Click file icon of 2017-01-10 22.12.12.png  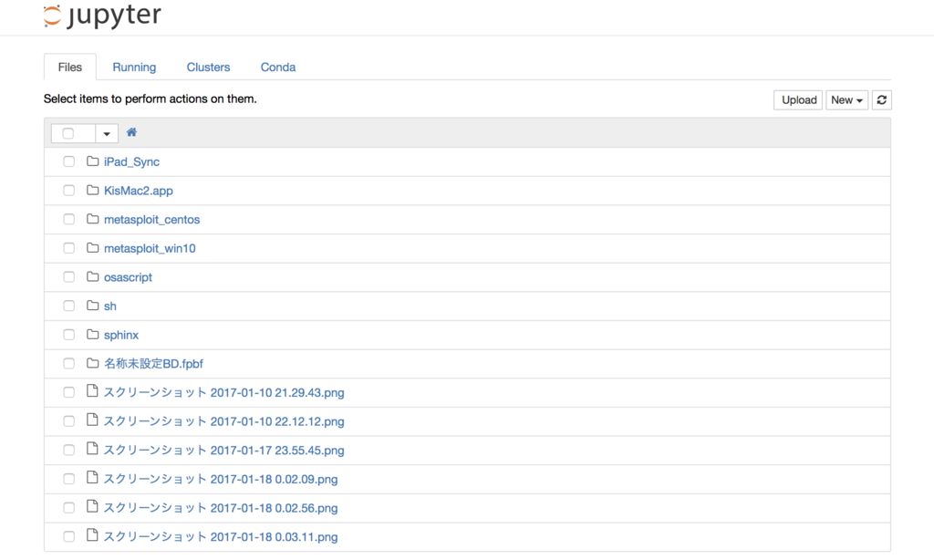point(92,420)
